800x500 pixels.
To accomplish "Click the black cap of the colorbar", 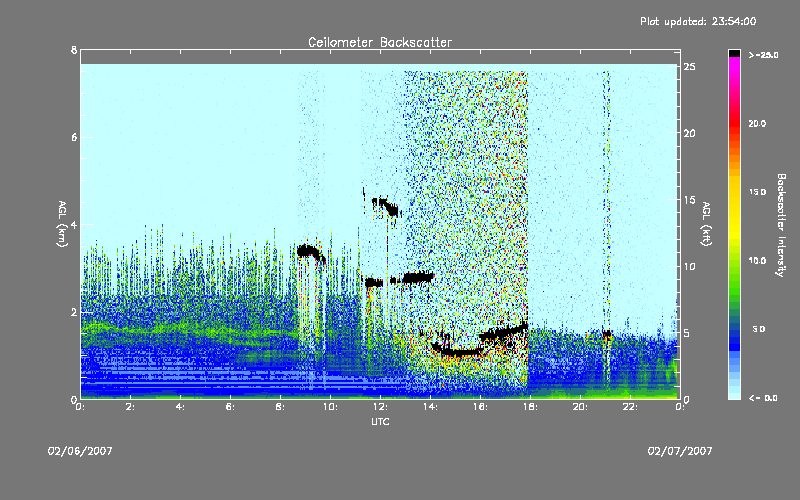I will pyautogui.click(x=734, y=53).
